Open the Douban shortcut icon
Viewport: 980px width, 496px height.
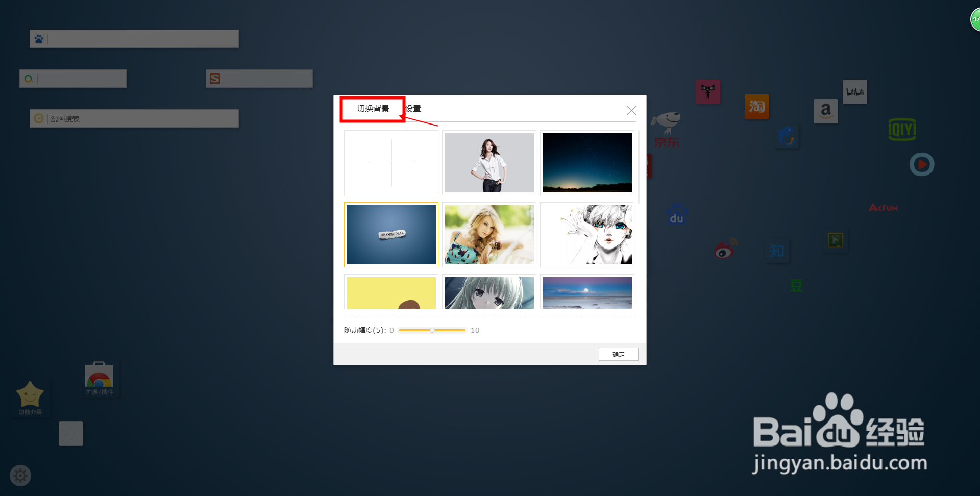coord(796,285)
